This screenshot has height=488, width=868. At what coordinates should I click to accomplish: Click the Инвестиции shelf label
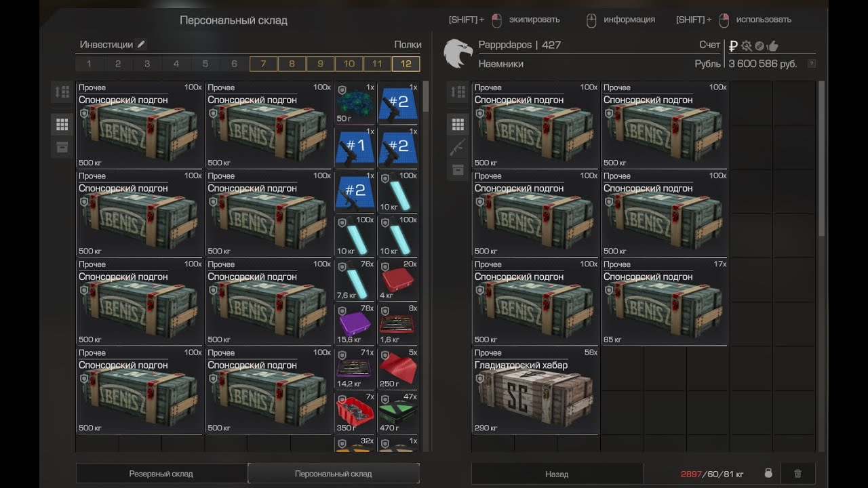tap(106, 45)
